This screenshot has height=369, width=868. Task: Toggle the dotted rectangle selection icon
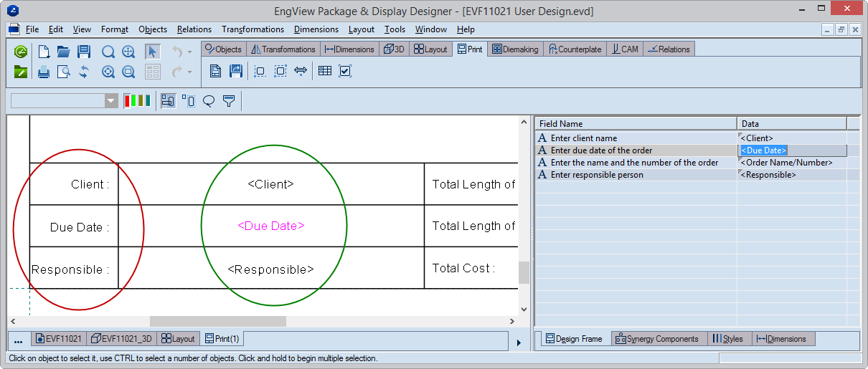(x=189, y=100)
